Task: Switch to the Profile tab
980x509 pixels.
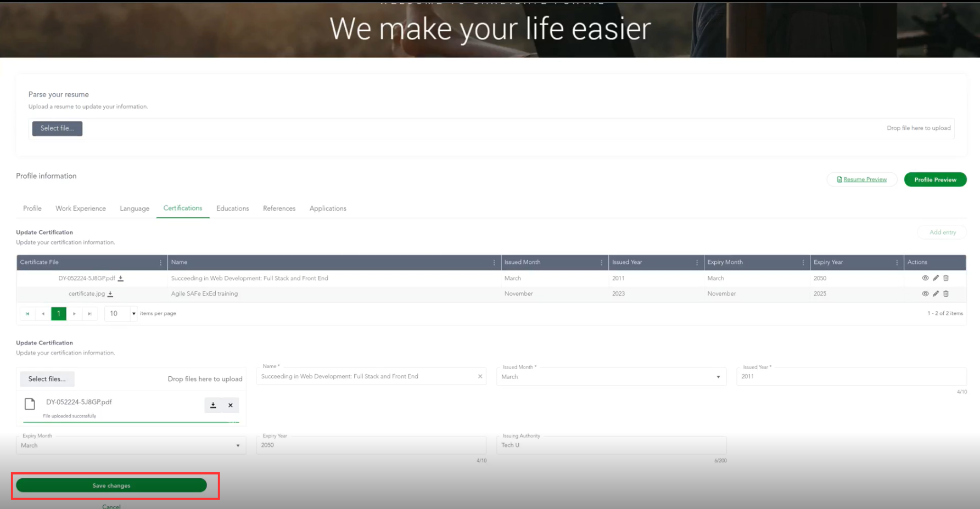Action: click(x=32, y=208)
